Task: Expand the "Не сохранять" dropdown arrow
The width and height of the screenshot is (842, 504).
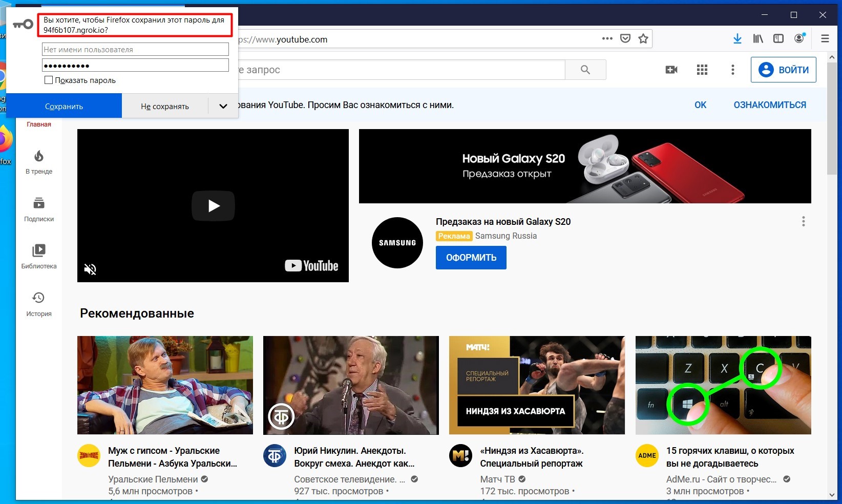Action: click(x=223, y=107)
